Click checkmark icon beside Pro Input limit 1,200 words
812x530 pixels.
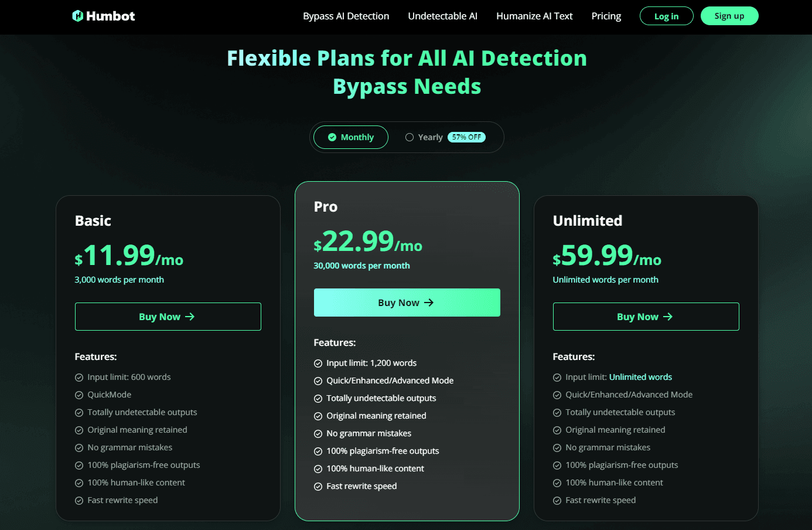click(318, 363)
